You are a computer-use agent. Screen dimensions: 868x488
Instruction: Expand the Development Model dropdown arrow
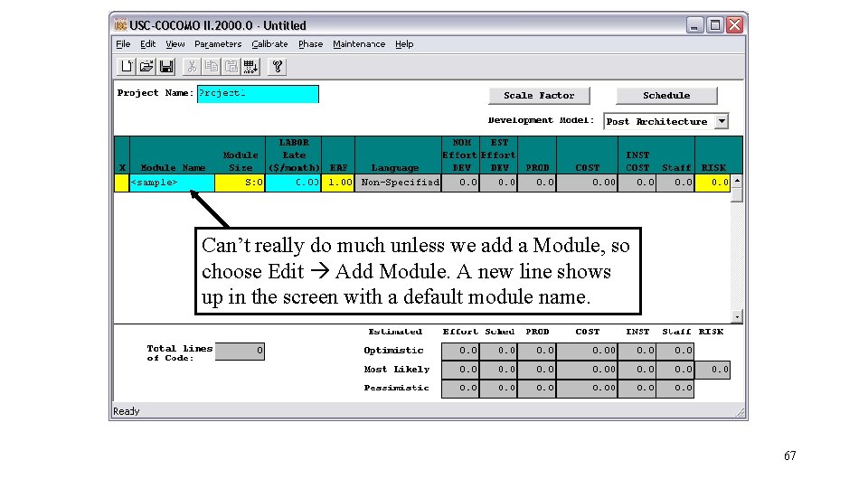tap(722, 121)
